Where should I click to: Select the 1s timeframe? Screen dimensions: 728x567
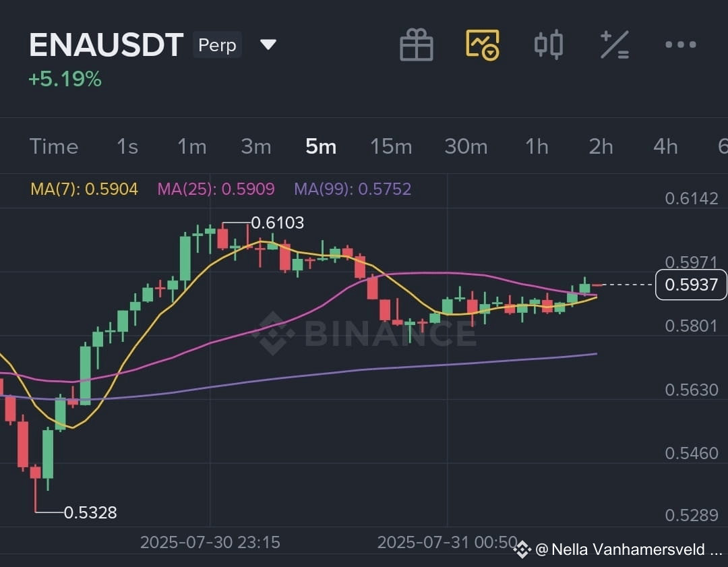127,147
